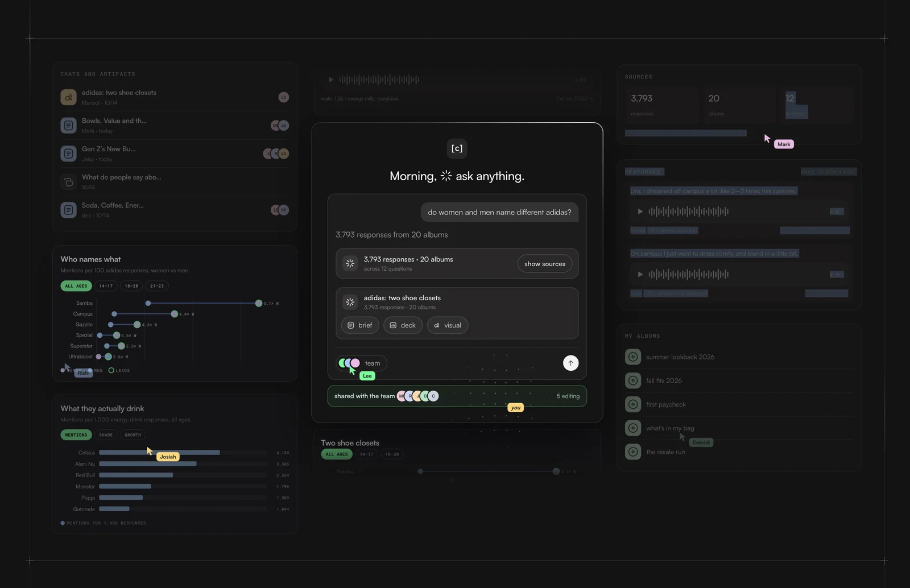Click the Soda, Coffee, Ener... document icon
This screenshot has height=588, width=910.
[x=68, y=210]
